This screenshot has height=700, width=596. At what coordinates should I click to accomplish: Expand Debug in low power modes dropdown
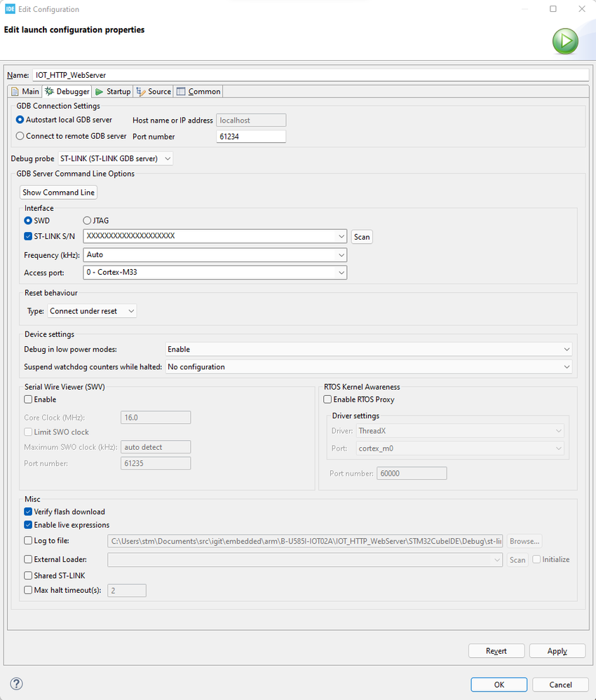(x=369, y=349)
